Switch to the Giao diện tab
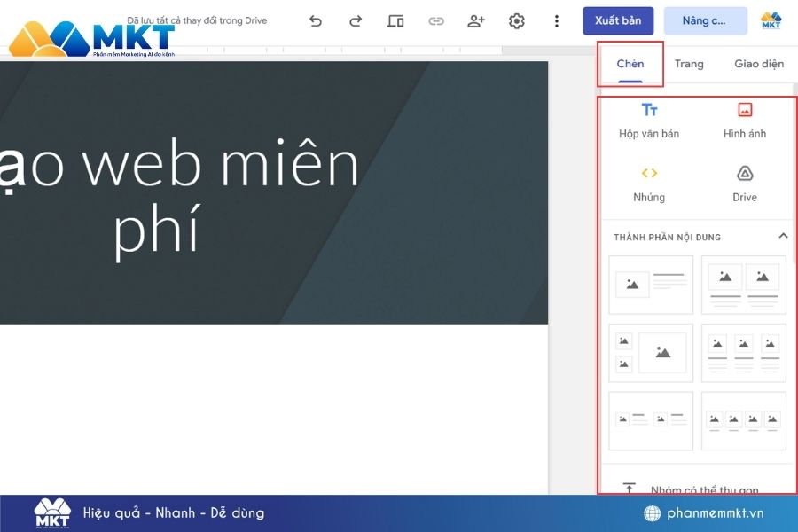The image size is (798, 532). pyautogui.click(x=759, y=64)
